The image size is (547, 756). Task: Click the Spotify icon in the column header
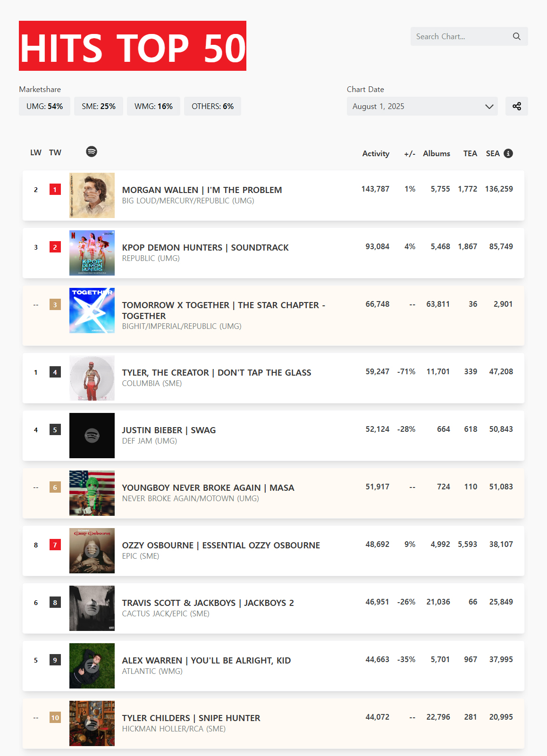pos(92,151)
